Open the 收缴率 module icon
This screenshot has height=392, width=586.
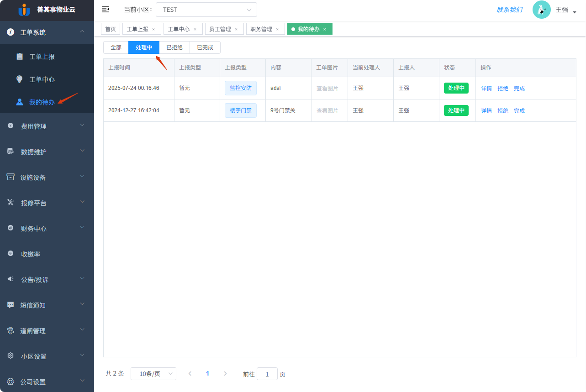11,254
